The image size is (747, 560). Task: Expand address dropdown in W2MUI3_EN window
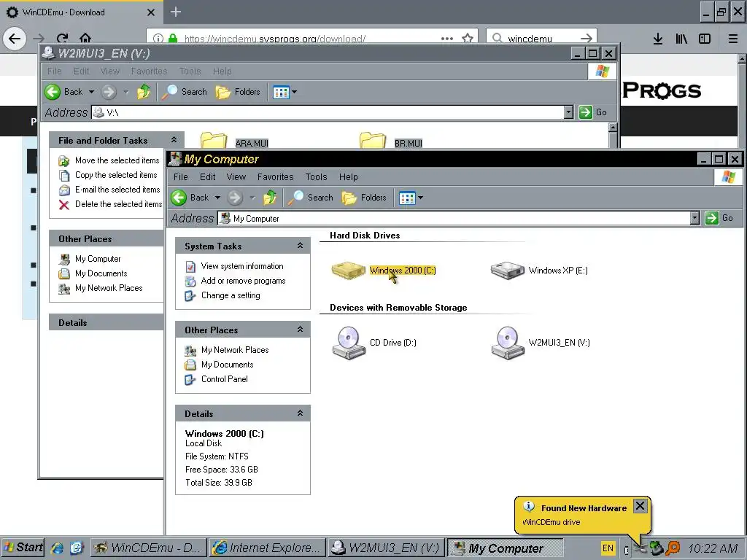568,112
